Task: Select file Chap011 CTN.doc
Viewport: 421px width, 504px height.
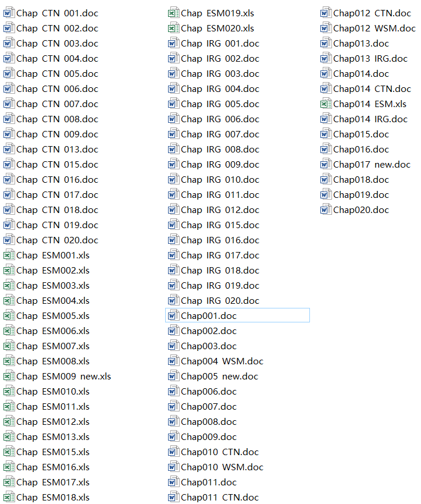Action: (213, 497)
